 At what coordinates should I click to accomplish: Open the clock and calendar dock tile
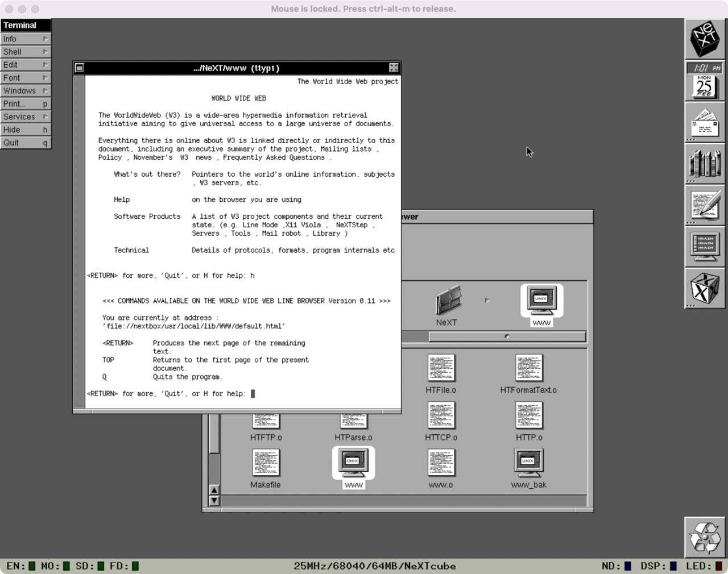pyautogui.click(x=705, y=81)
